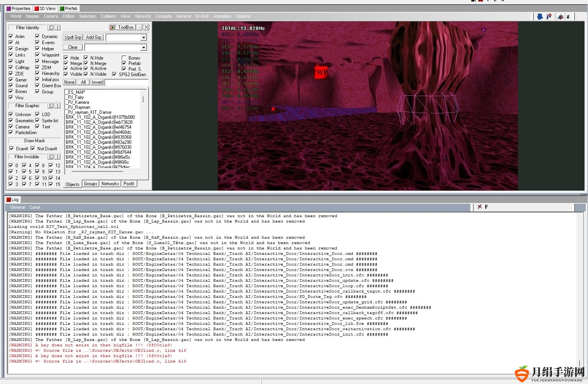
Task: Click the I button beside Filter Invisible
Action: (x=57, y=157)
